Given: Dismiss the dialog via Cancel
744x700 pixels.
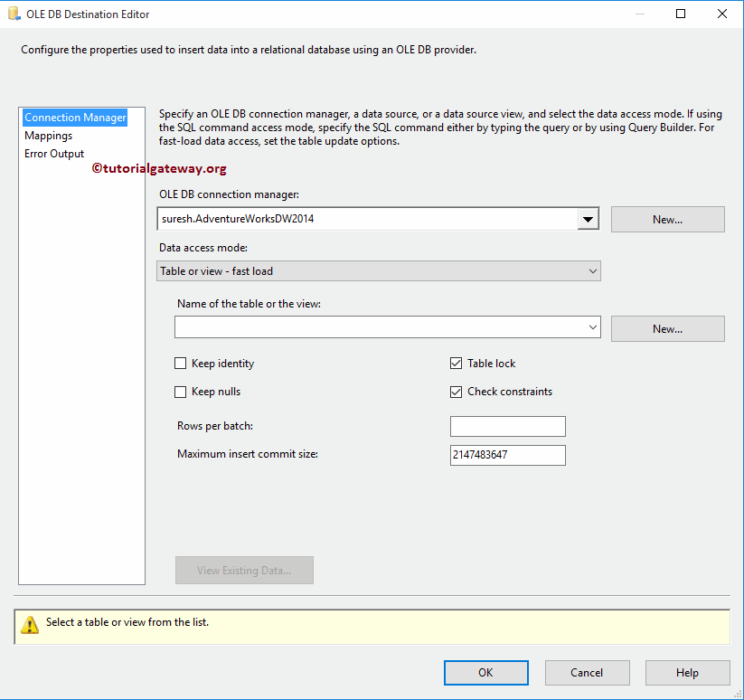Looking at the screenshot, I should click(x=587, y=672).
